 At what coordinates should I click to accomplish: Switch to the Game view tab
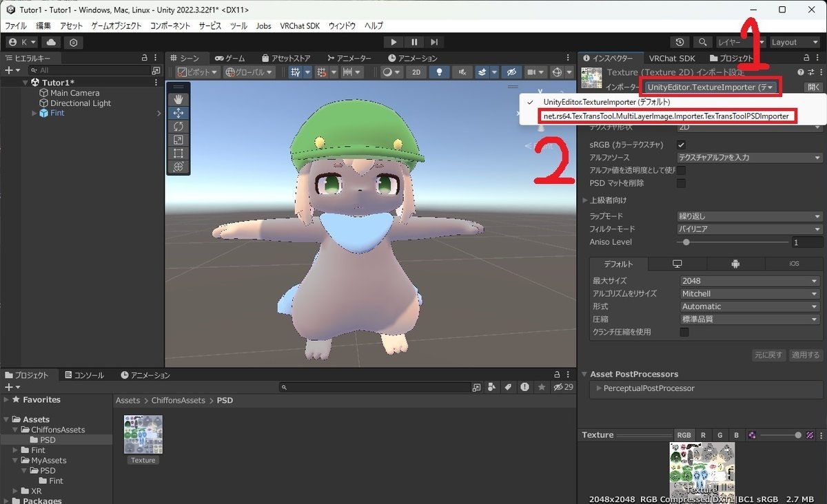pyautogui.click(x=229, y=59)
